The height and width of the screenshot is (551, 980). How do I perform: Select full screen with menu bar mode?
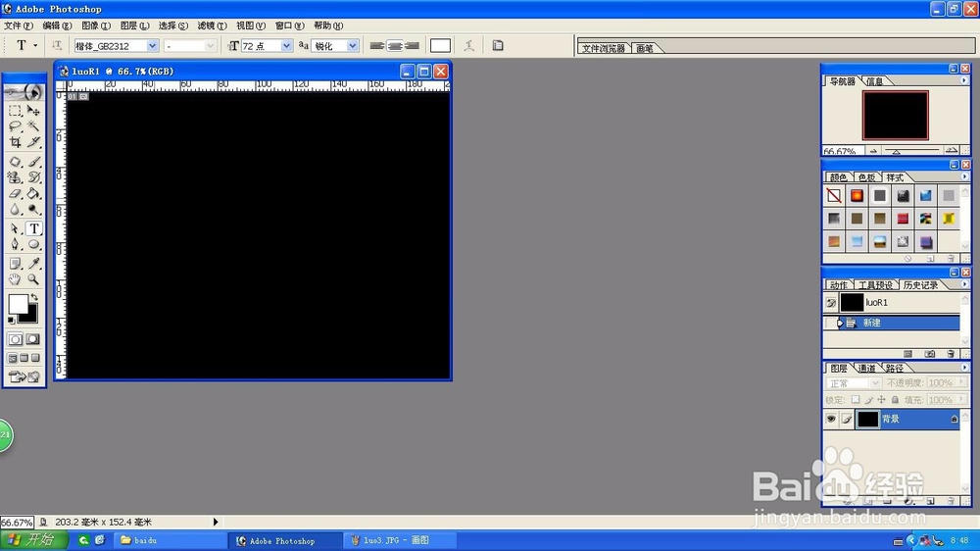(x=24, y=359)
